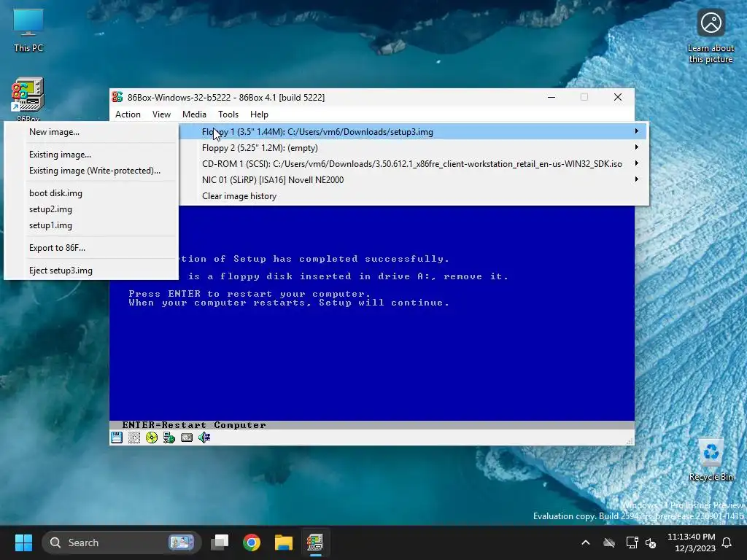Screen dimensions: 747x560
Task: Select NIC 01 Novell NE2000 menu entry
Action: click(x=413, y=180)
